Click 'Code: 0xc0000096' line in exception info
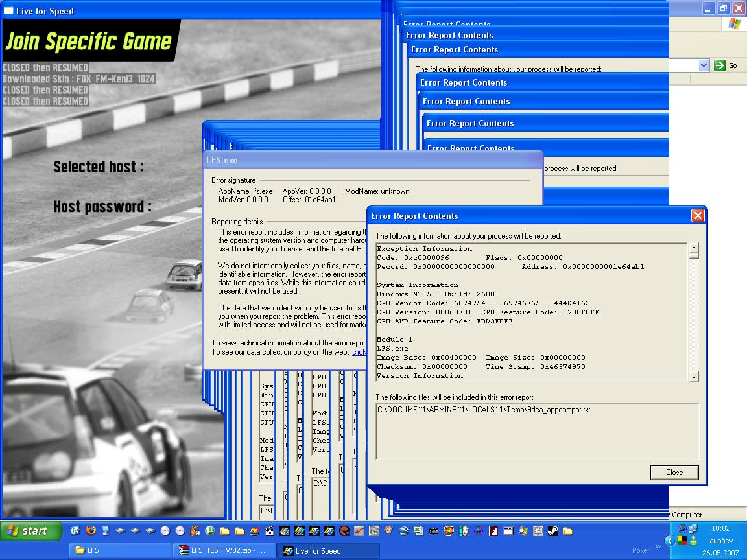Screen dimensions: 747x560 click(413, 257)
